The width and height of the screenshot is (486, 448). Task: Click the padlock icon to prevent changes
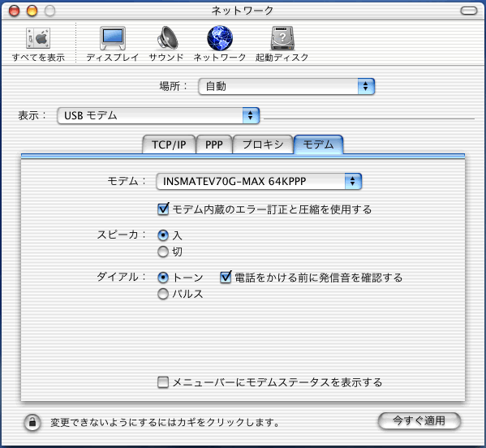(x=32, y=422)
